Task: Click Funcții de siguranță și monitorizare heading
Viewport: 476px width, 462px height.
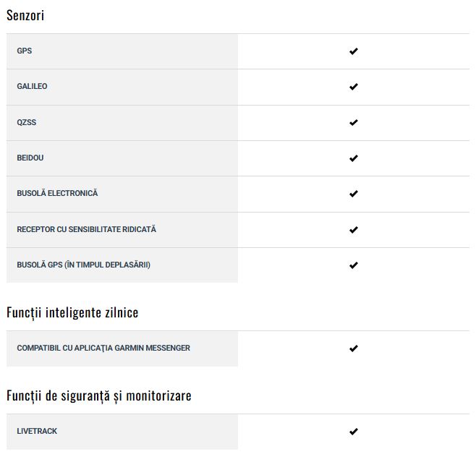Action: 99,396
